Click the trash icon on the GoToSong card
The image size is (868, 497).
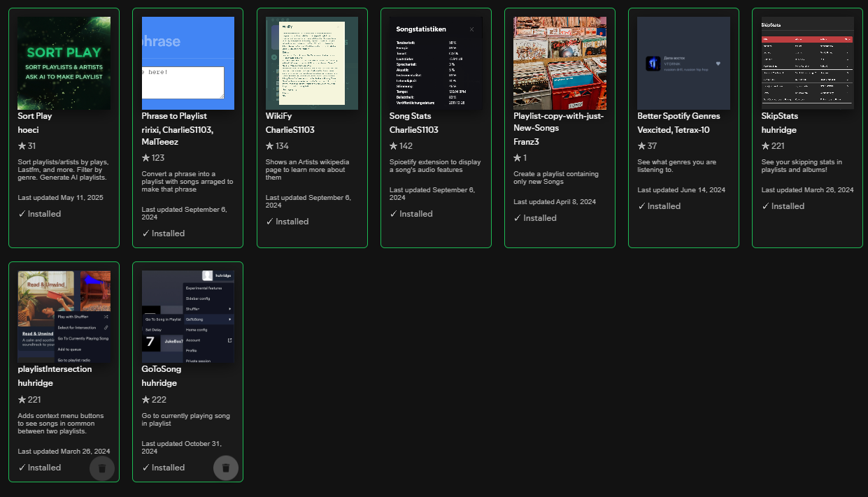[226, 468]
